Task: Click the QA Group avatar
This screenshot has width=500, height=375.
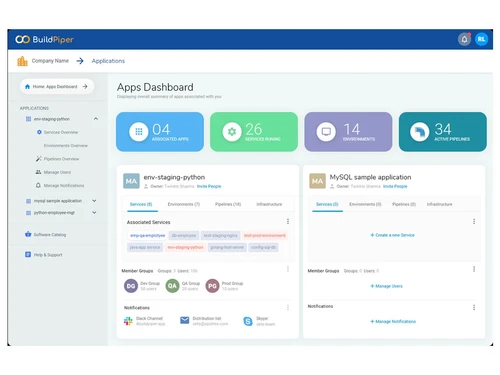Action: 172,286
